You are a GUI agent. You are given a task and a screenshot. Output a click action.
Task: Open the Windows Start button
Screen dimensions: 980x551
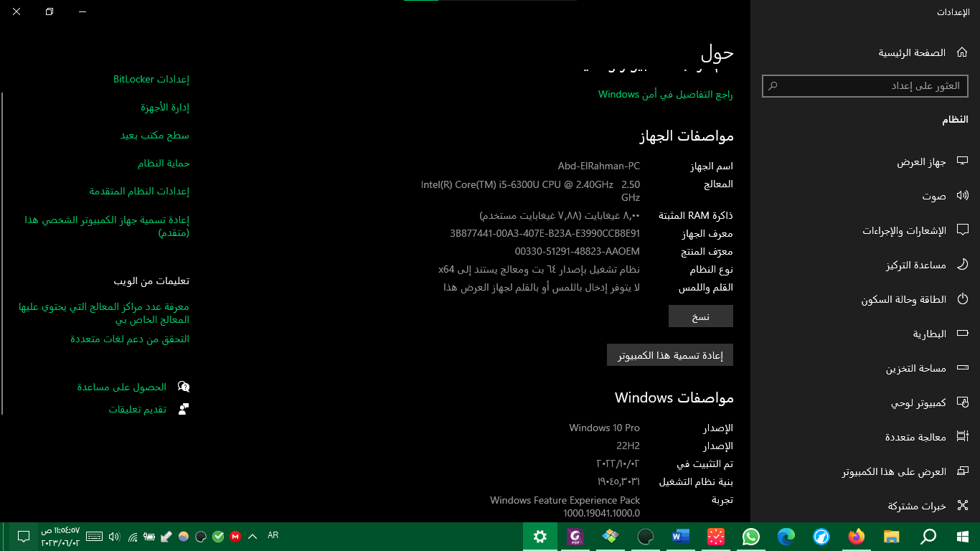click(x=963, y=536)
